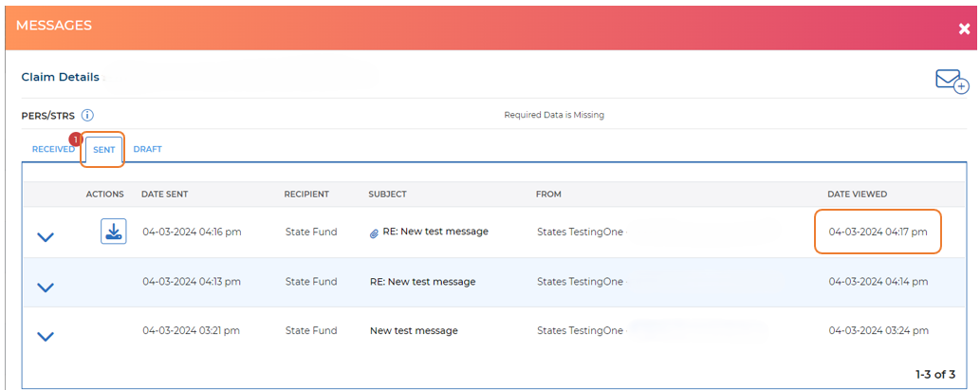Click the Recipient column header

pyautogui.click(x=306, y=195)
